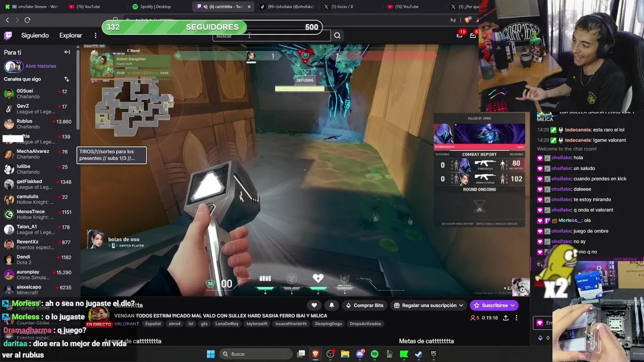Image resolution: width=644 pixels, height=362 pixels.
Task: Click Morless_ username in chat
Action: [x=570, y=220]
